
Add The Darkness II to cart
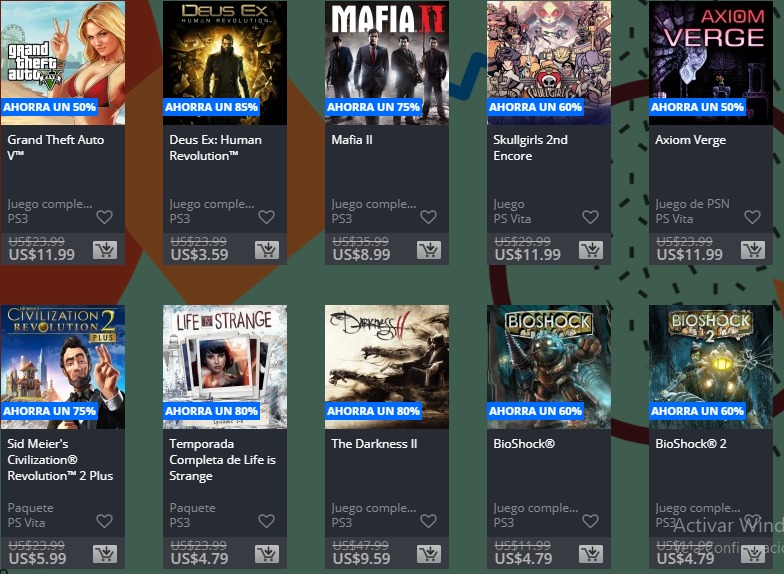pos(429,554)
